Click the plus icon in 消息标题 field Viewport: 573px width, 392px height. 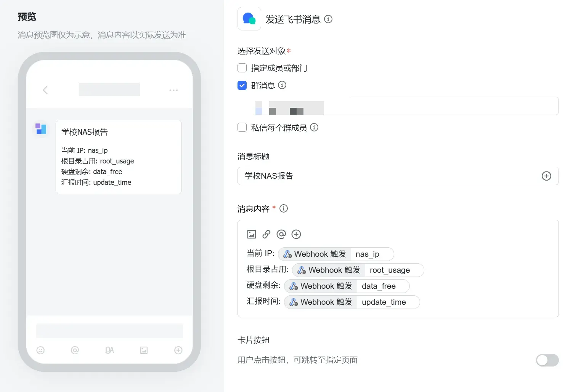pyautogui.click(x=546, y=176)
